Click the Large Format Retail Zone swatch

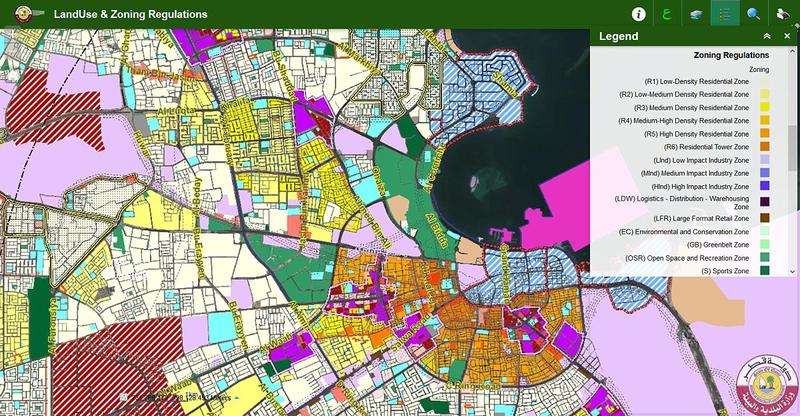(764, 218)
